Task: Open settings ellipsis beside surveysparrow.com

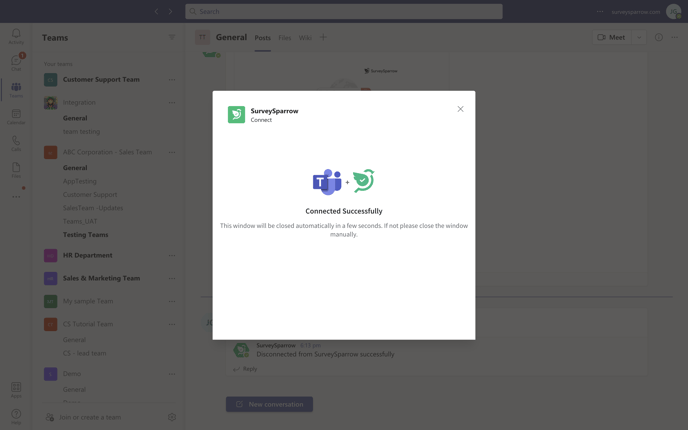Action: (600, 11)
